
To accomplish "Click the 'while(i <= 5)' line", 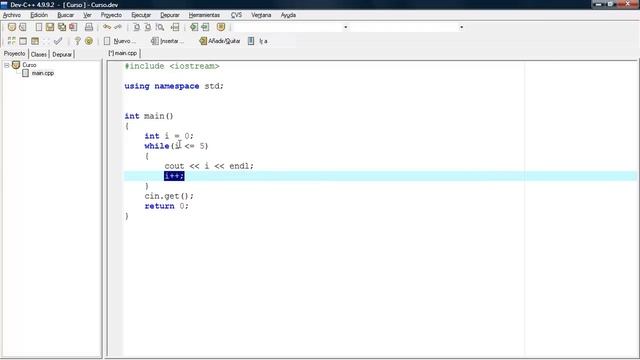I will (176, 146).
